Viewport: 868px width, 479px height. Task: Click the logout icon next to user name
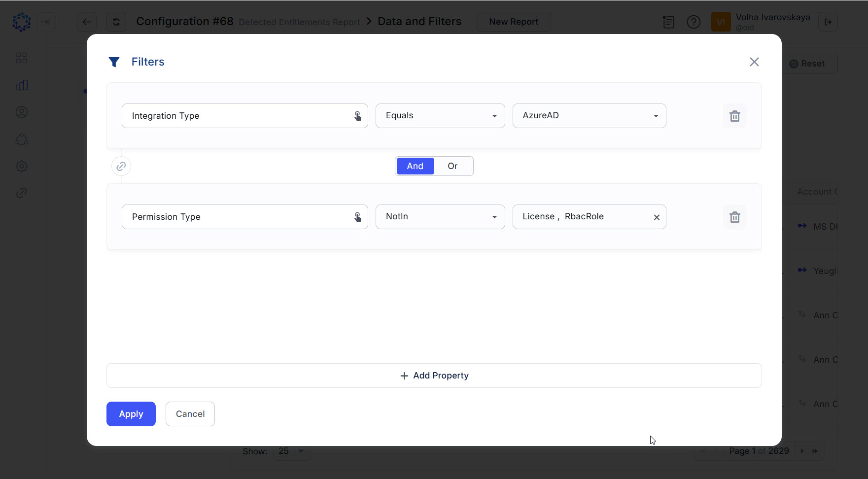[828, 22]
